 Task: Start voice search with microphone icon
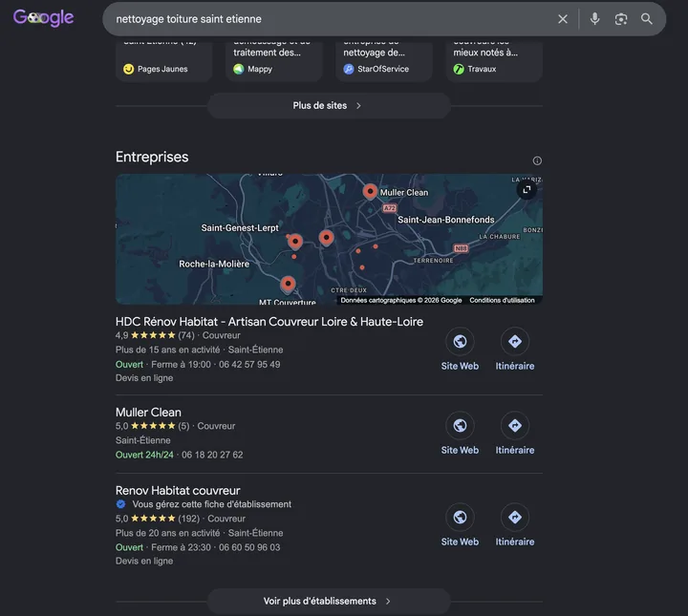(594, 19)
